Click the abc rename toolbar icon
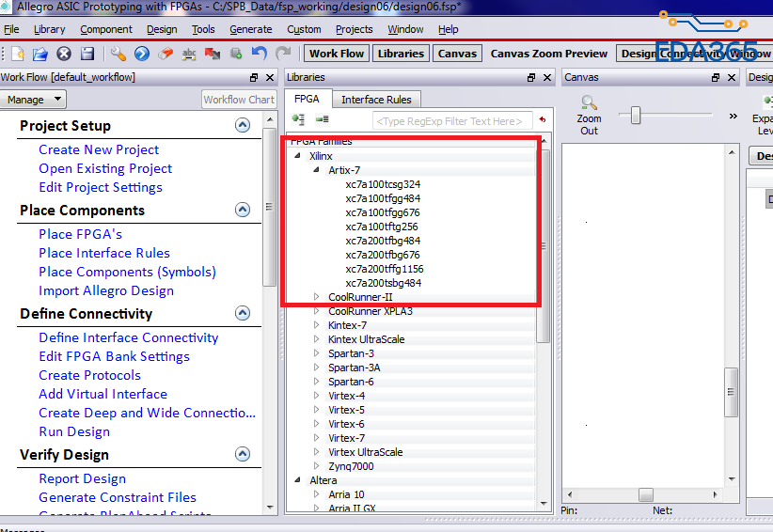773x532 pixels. point(189,54)
